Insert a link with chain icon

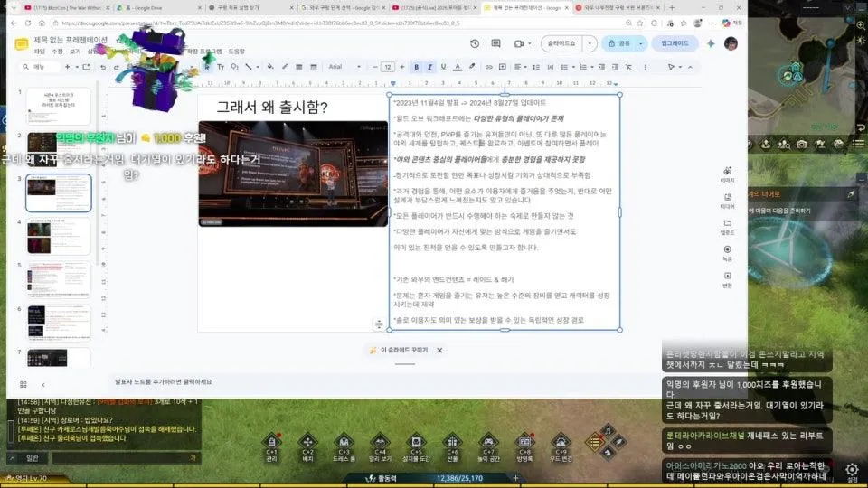489,67
